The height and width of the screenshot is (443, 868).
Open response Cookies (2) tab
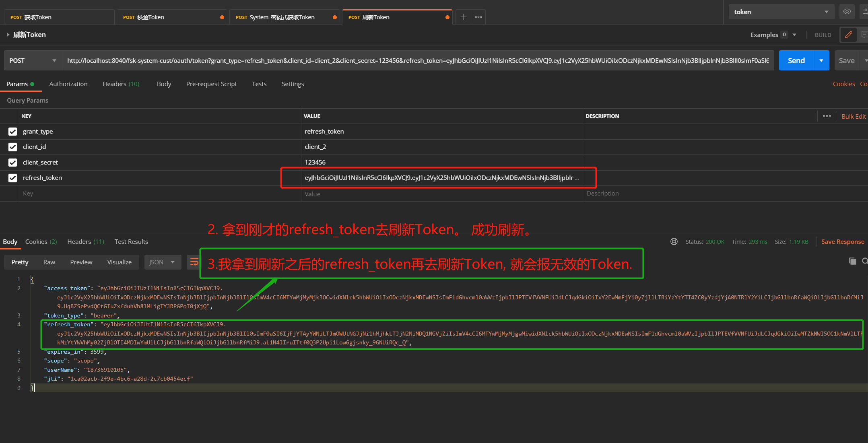[x=41, y=241]
